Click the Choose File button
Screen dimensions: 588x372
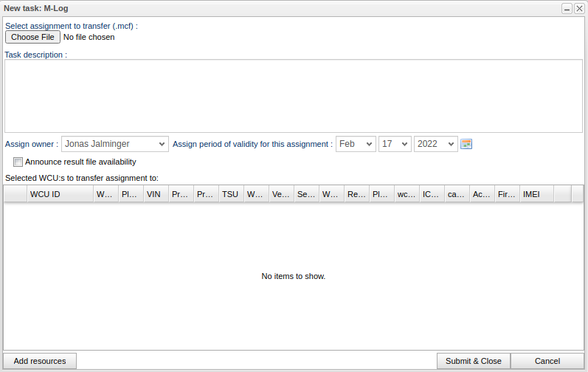click(x=32, y=37)
